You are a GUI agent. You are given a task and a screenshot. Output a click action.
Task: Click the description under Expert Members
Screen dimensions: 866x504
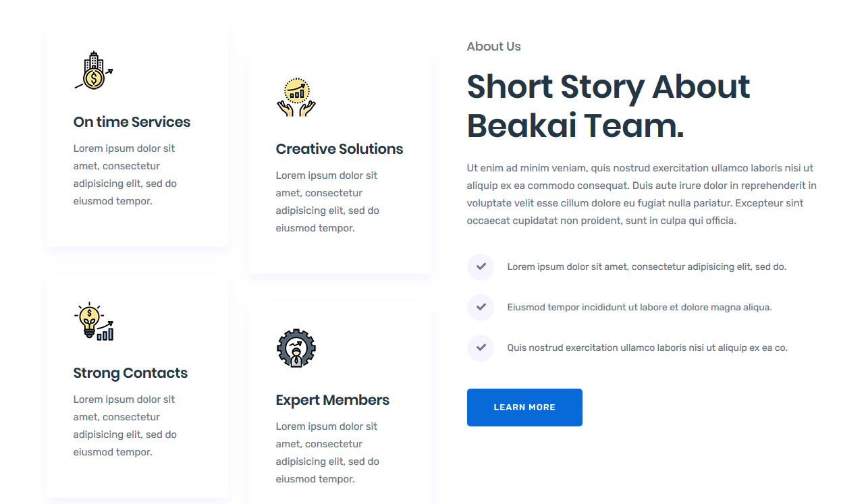click(327, 453)
